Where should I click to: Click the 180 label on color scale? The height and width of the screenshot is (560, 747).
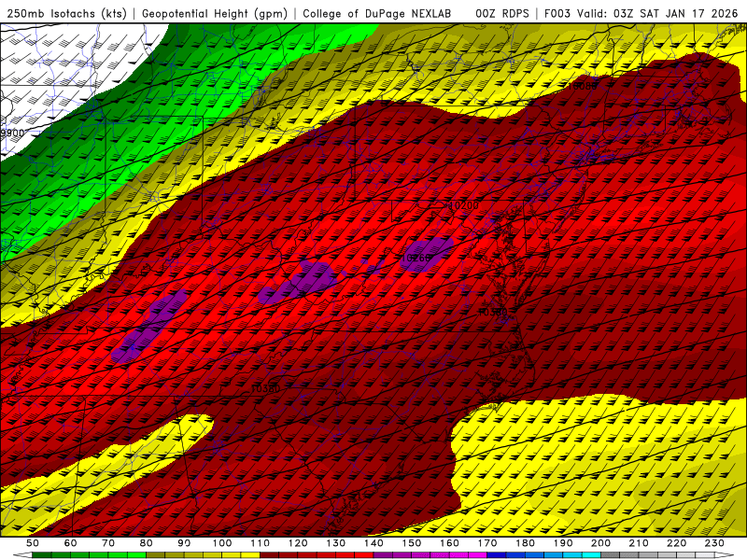525,543
